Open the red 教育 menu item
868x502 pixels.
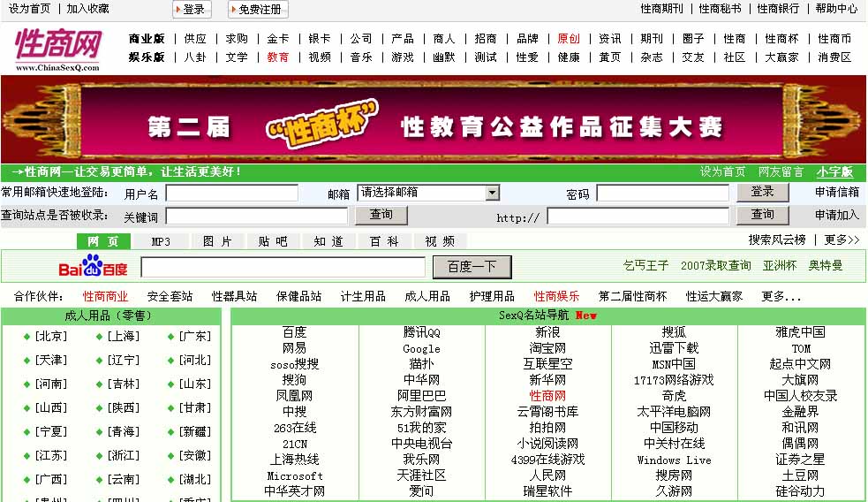277,57
